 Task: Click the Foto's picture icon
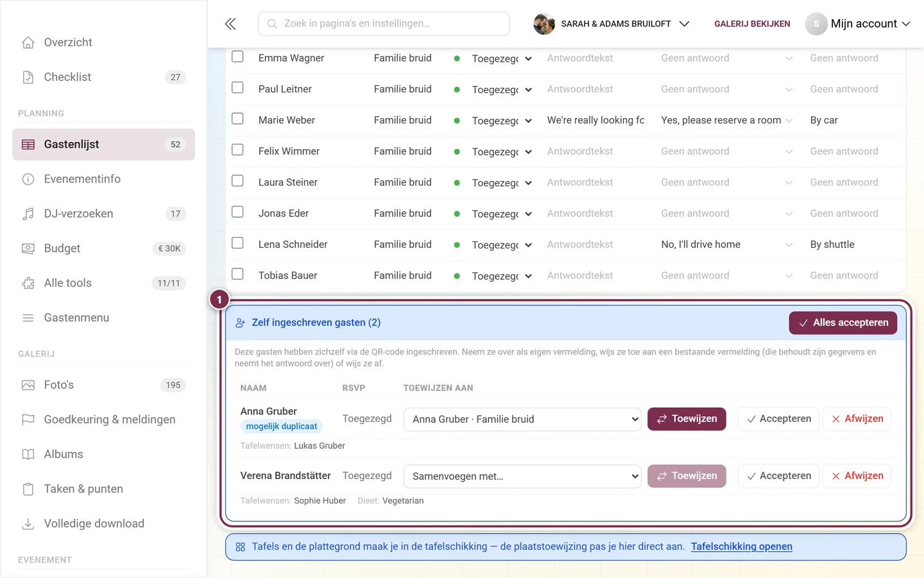28,385
